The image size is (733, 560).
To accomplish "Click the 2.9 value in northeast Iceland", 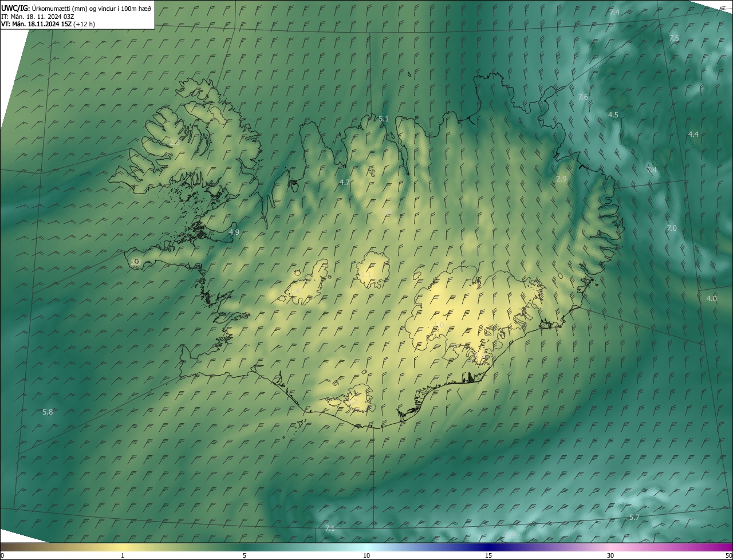I will click(x=561, y=179).
